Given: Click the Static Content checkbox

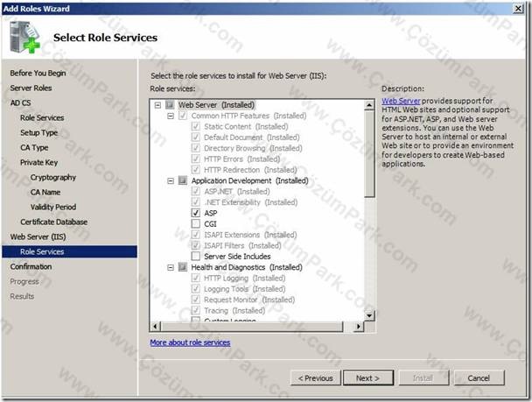Looking at the screenshot, I should (196, 127).
